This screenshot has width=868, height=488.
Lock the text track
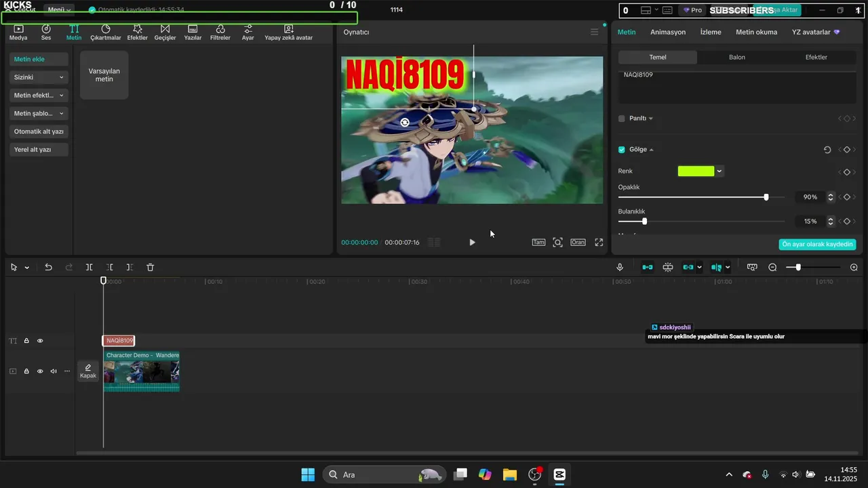(x=26, y=341)
